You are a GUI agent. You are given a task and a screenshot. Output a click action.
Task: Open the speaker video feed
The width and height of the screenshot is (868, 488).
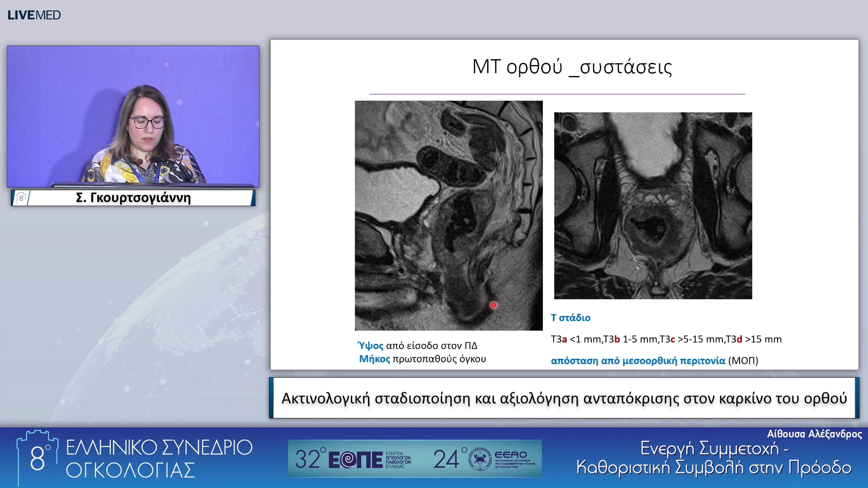pyautogui.click(x=133, y=117)
